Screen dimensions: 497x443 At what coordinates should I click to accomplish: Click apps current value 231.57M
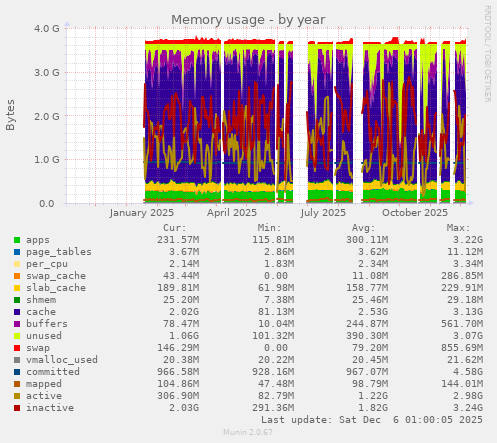(x=178, y=240)
